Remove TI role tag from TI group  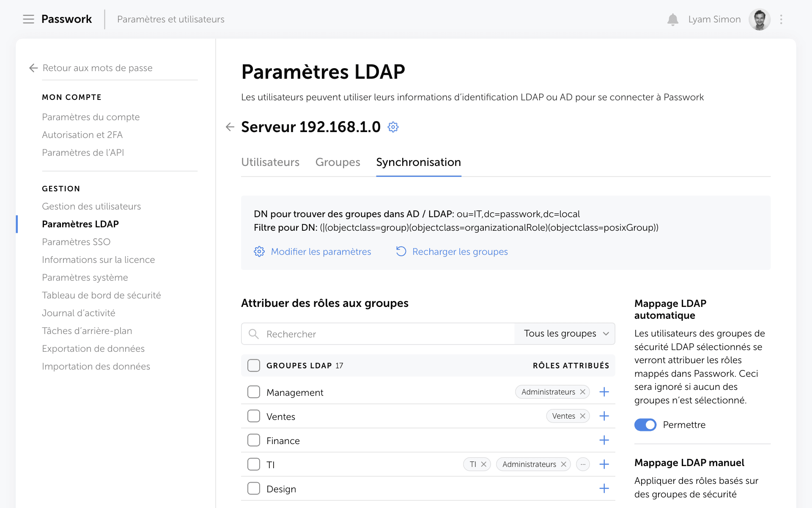(483, 464)
